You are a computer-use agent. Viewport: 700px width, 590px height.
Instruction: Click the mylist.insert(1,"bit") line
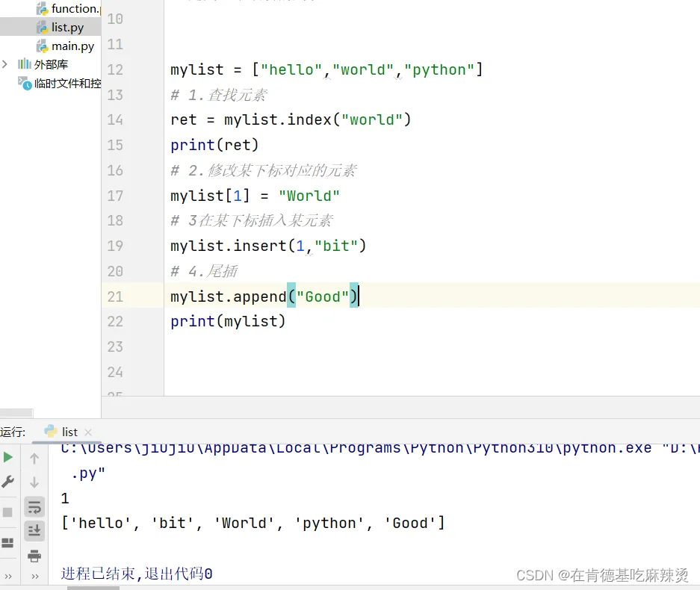[268, 246]
